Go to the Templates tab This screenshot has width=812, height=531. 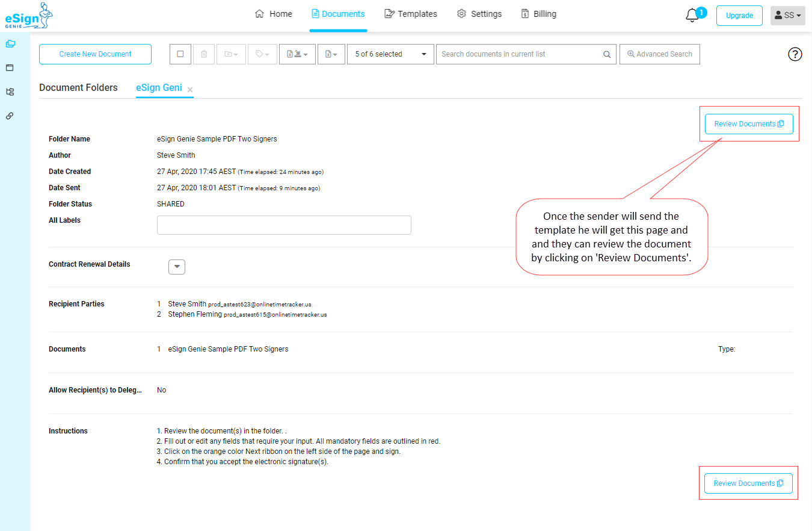coord(411,14)
